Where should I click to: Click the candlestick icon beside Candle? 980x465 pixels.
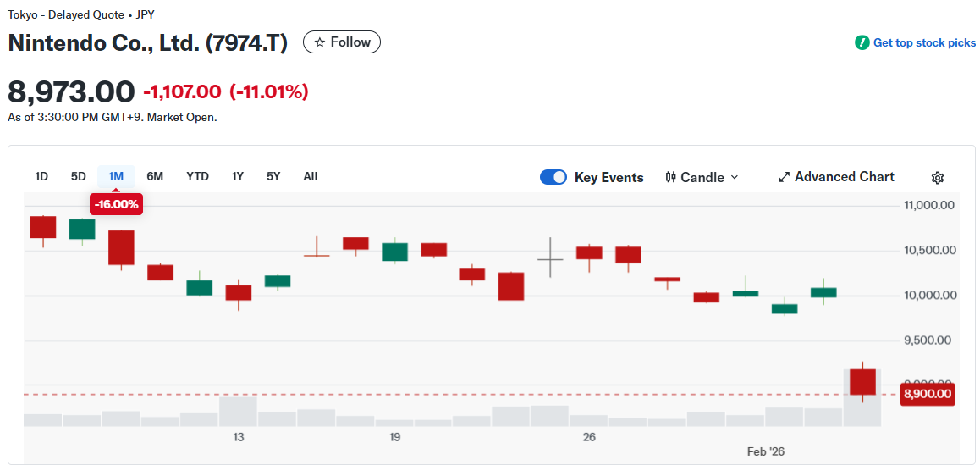671,177
